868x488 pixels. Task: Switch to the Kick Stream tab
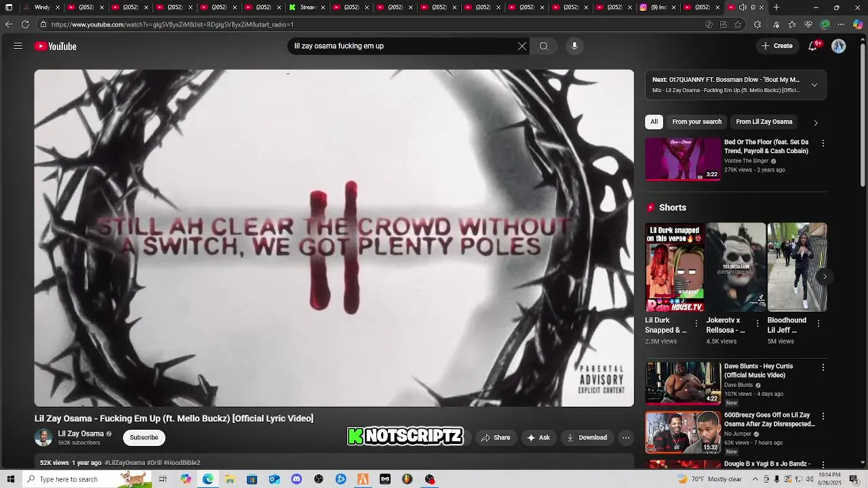(x=307, y=7)
